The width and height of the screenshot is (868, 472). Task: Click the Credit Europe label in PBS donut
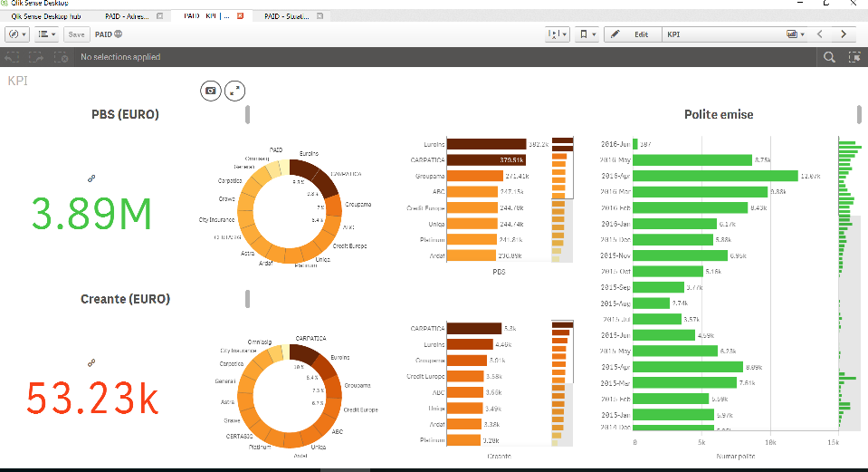click(349, 246)
